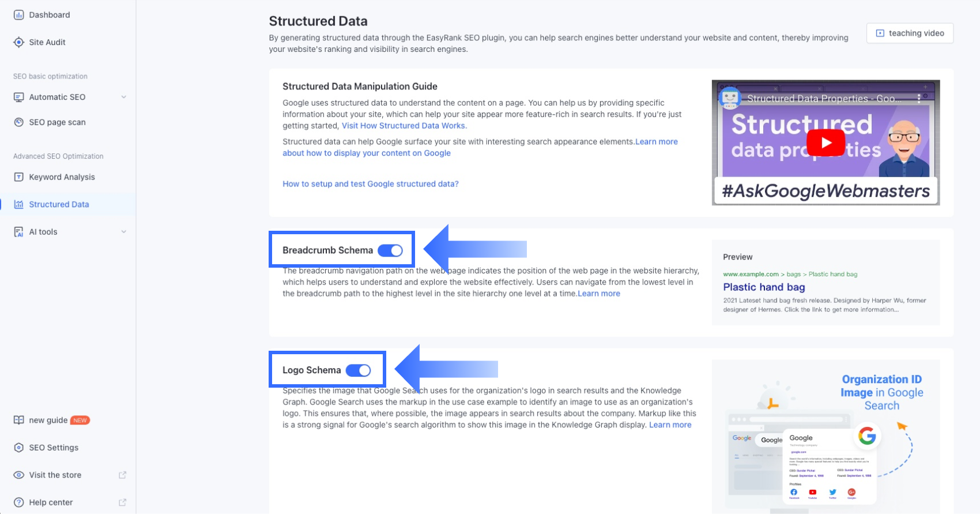The image size is (980, 514).
Task: Click the SEO page scan icon
Action: point(18,122)
